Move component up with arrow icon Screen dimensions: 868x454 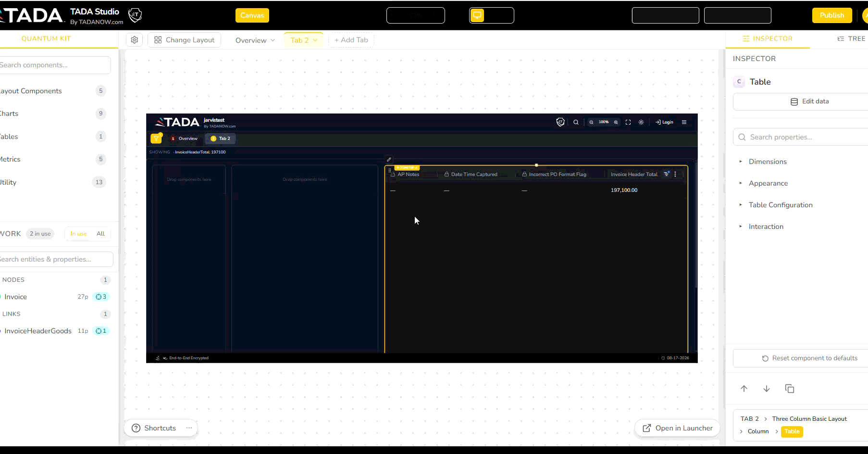point(744,389)
